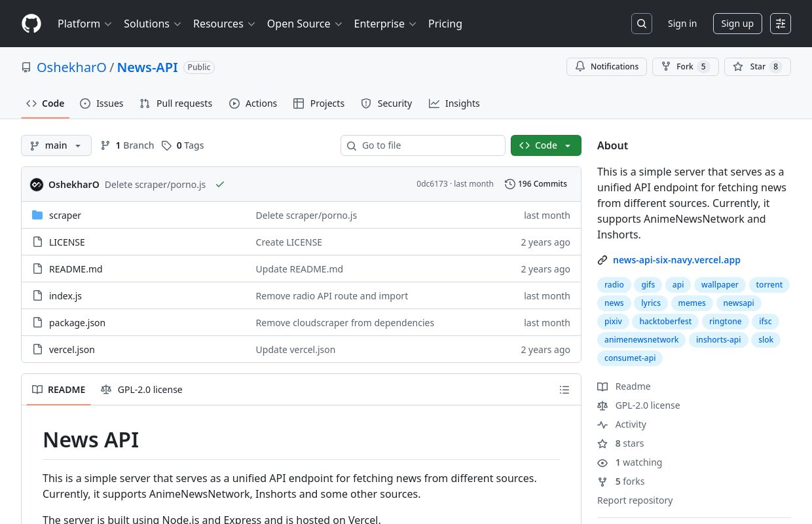Click the verified commit checkmark badge
Image resolution: width=812 pixels, height=524 pixels.
[220, 184]
